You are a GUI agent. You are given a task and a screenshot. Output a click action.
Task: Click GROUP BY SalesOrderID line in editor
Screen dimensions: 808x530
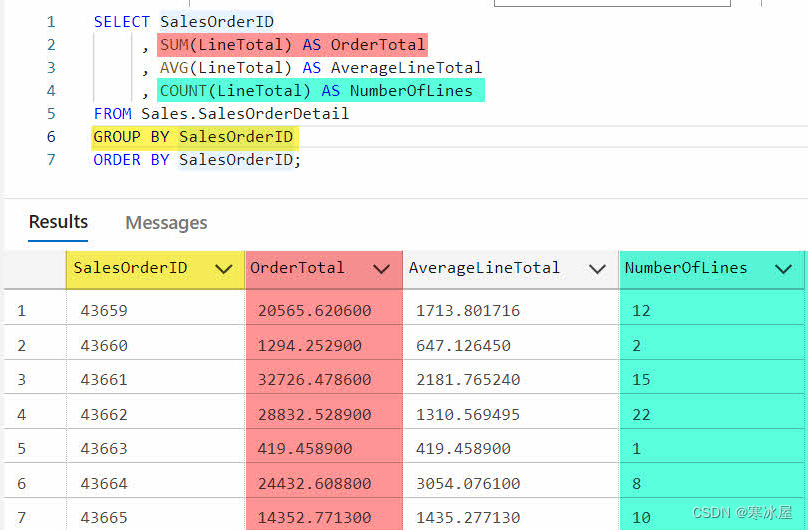pos(193,136)
